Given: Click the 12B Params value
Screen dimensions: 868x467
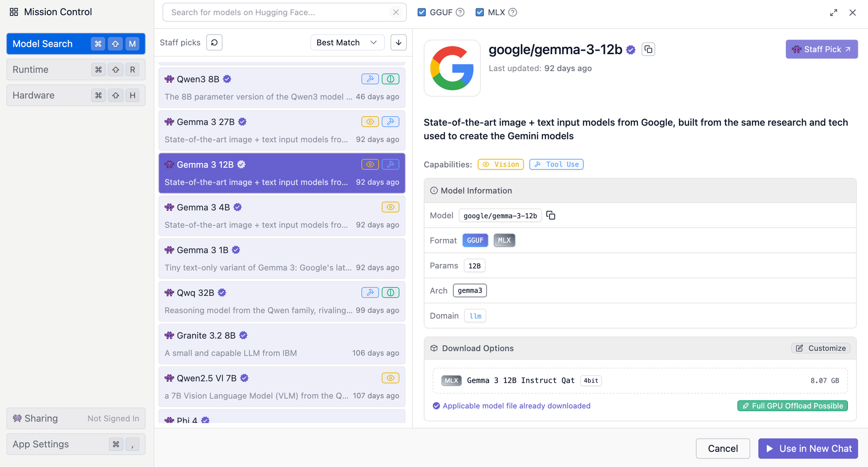Looking at the screenshot, I should coord(474,265).
